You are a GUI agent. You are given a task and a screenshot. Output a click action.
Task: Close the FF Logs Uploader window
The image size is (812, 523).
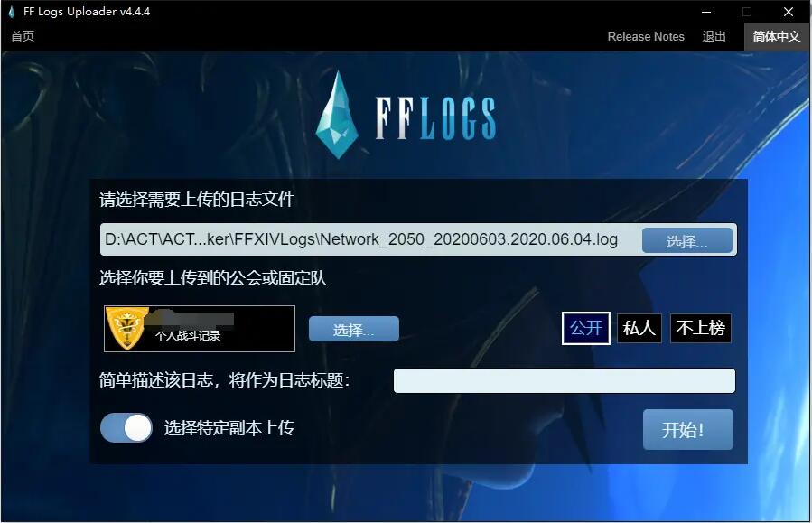coord(789,12)
